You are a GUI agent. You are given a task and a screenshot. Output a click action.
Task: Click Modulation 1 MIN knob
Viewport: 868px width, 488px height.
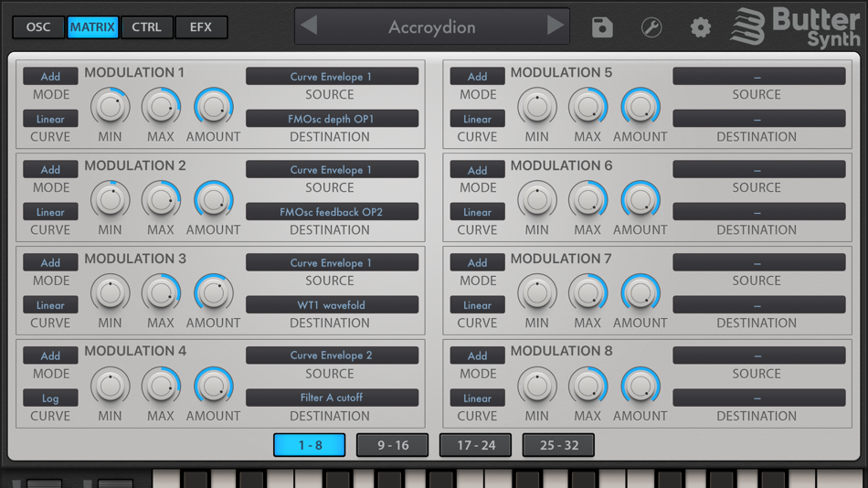tap(111, 107)
